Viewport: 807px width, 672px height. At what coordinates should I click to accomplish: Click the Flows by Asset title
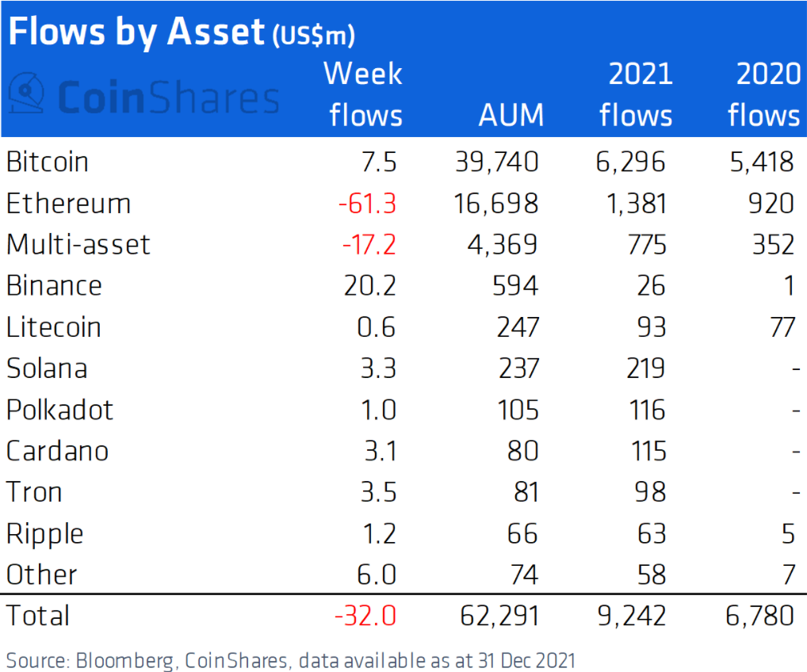pos(135,32)
